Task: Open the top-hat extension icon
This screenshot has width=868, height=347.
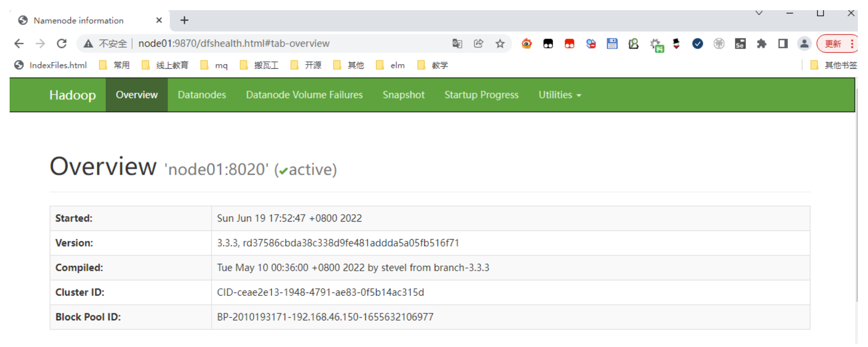Action: click(x=676, y=44)
